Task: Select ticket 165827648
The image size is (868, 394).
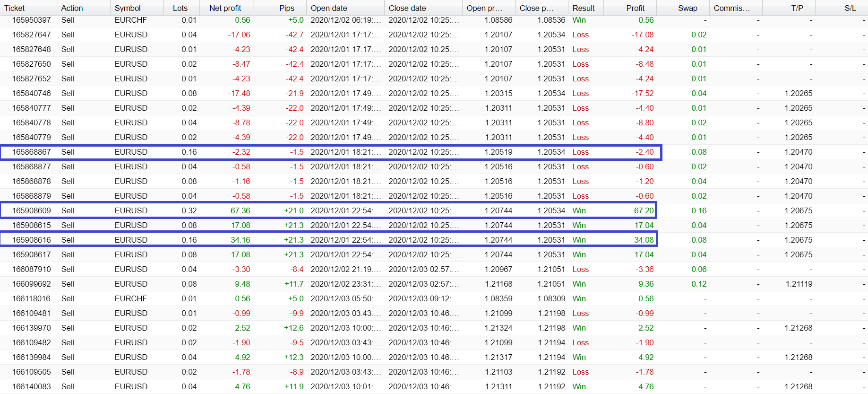Action: click(x=31, y=49)
